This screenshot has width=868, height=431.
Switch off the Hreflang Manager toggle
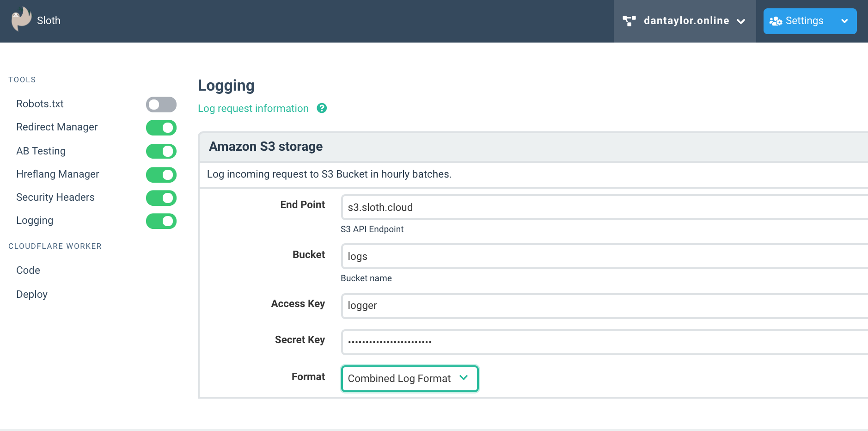[x=161, y=175]
